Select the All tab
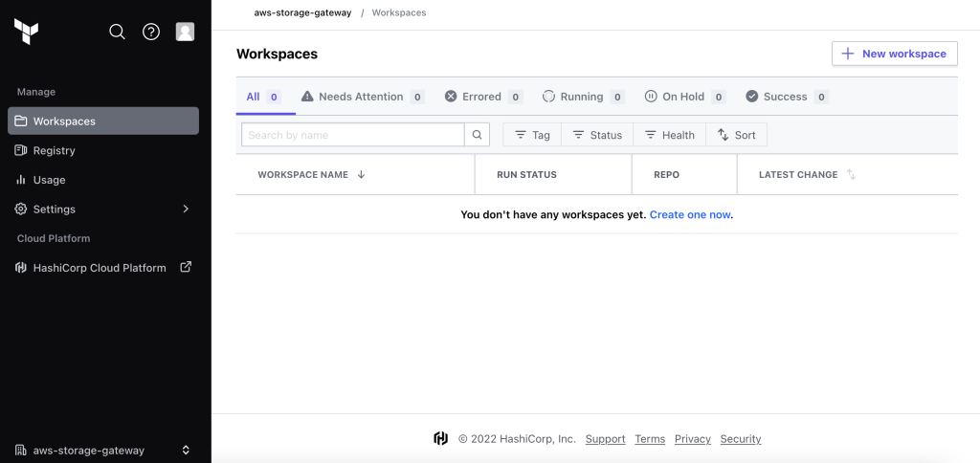 tap(266, 97)
